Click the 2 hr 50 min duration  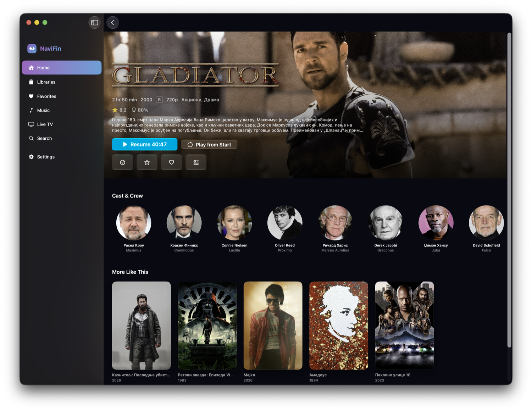click(x=124, y=100)
